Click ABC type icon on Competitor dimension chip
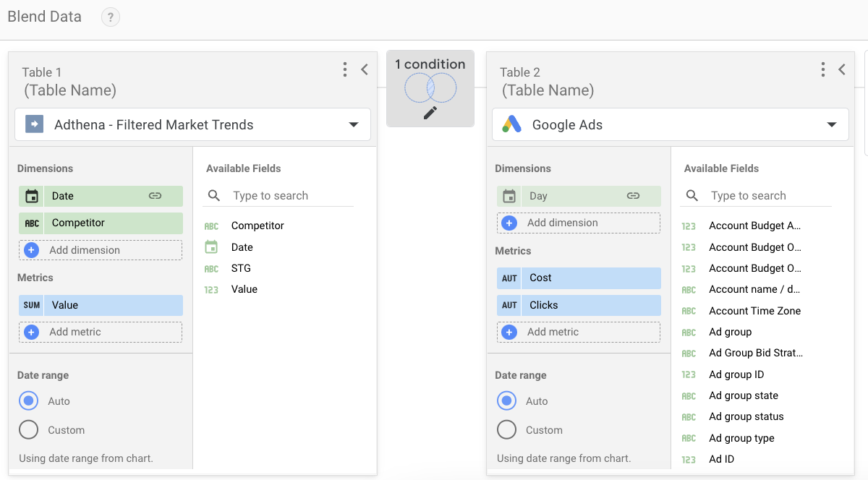 [32, 223]
